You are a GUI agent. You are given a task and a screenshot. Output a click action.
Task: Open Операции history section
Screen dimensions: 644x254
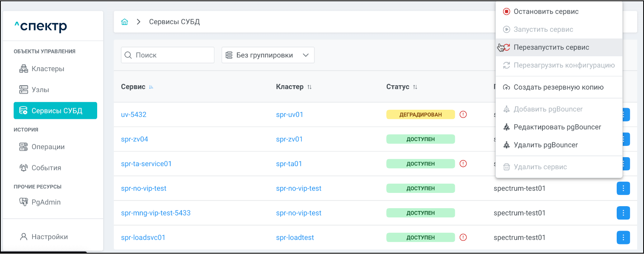pos(48,147)
